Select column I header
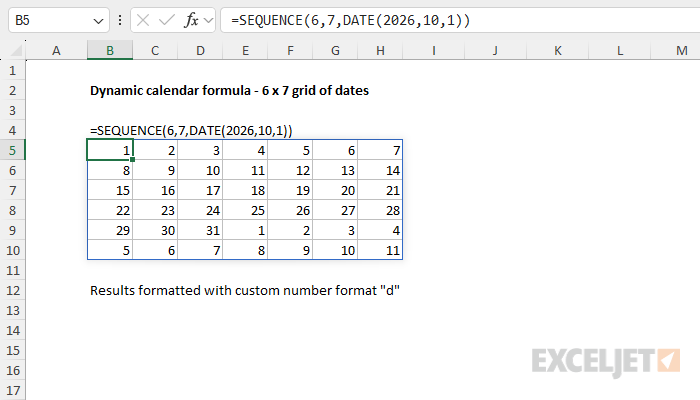 [x=433, y=50]
